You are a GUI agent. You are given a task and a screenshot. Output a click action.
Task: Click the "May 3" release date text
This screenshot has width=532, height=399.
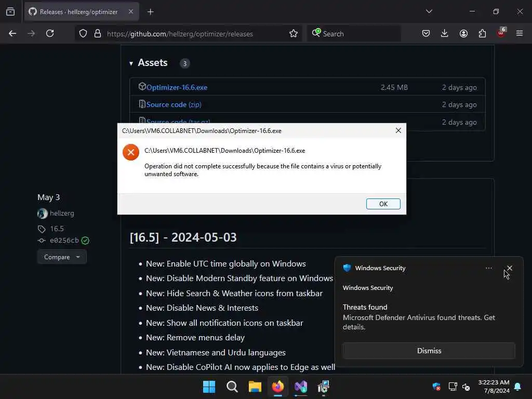click(x=48, y=197)
